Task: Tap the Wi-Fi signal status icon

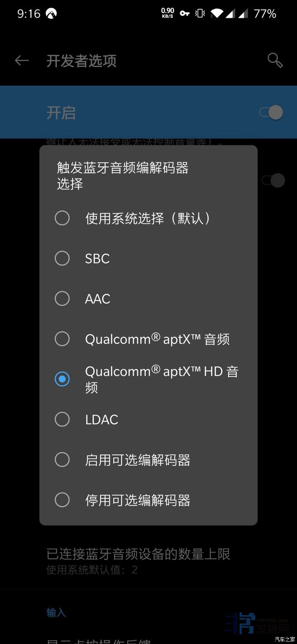Action: pyautogui.click(x=216, y=14)
